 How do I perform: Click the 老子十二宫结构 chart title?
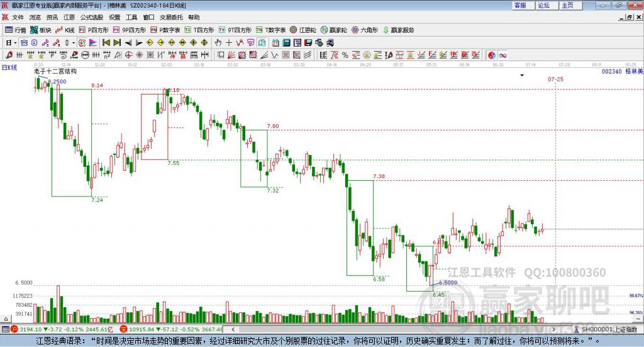(x=55, y=72)
